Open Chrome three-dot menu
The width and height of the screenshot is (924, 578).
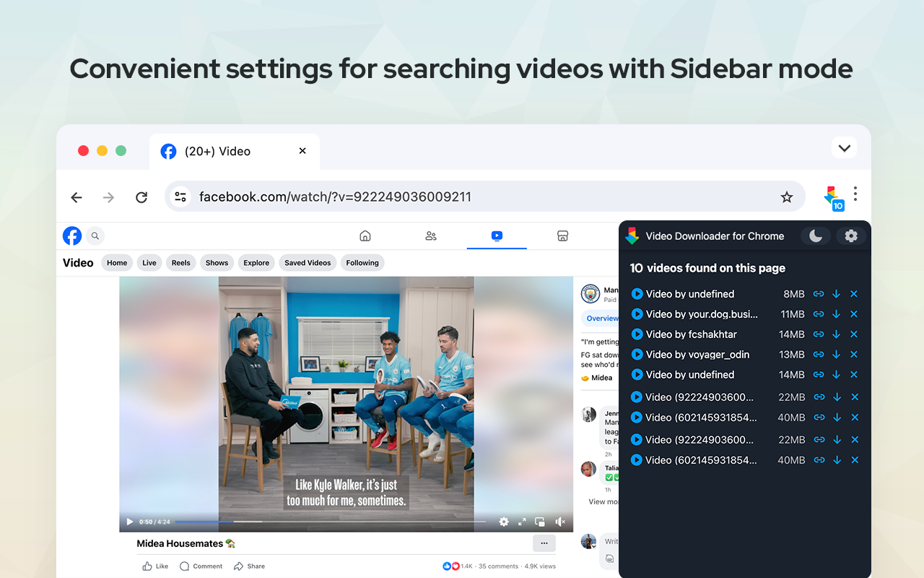(855, 194)
